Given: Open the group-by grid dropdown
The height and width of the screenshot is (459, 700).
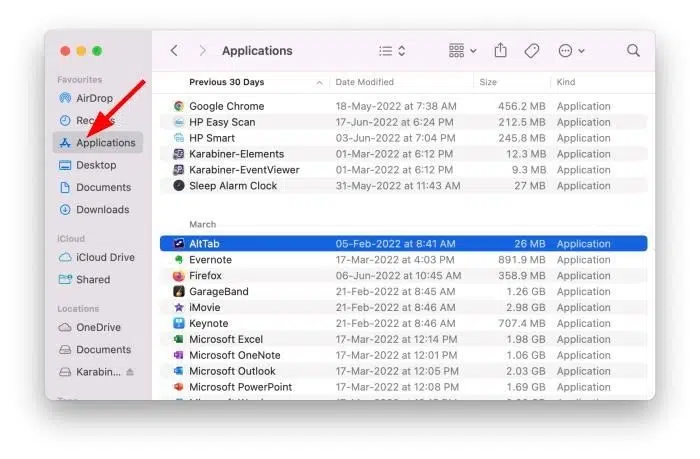Looking at the screenshot, I should pos(462,50).
